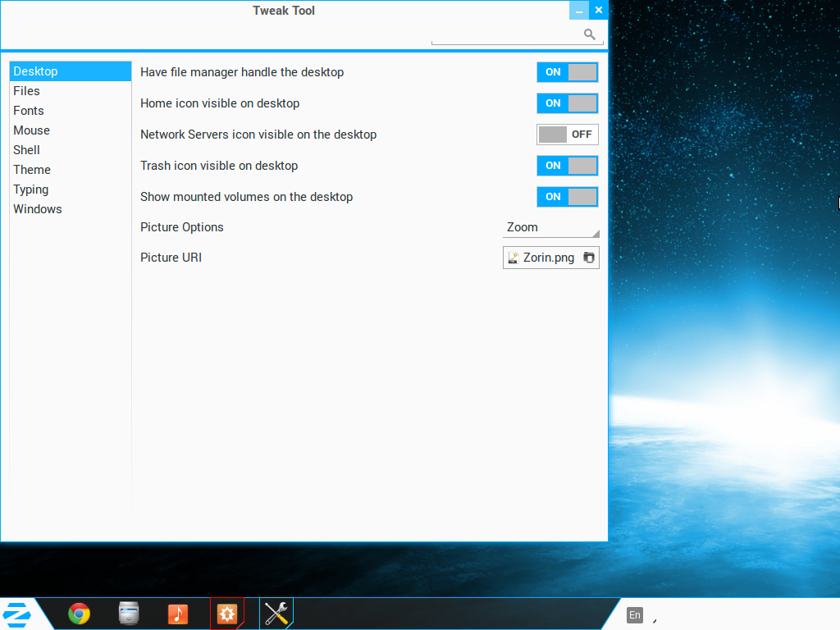Open the Zorin start menu
This screenshot has height=630, width=840.
[16, 614]
